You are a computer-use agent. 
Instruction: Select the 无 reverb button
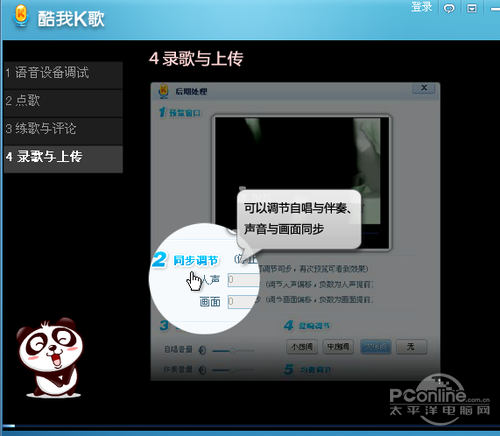tap(411, 347)
